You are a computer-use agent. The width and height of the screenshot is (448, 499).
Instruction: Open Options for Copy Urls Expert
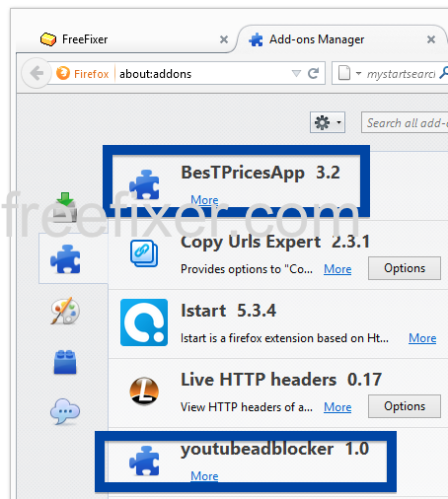[x=405, y=268]
